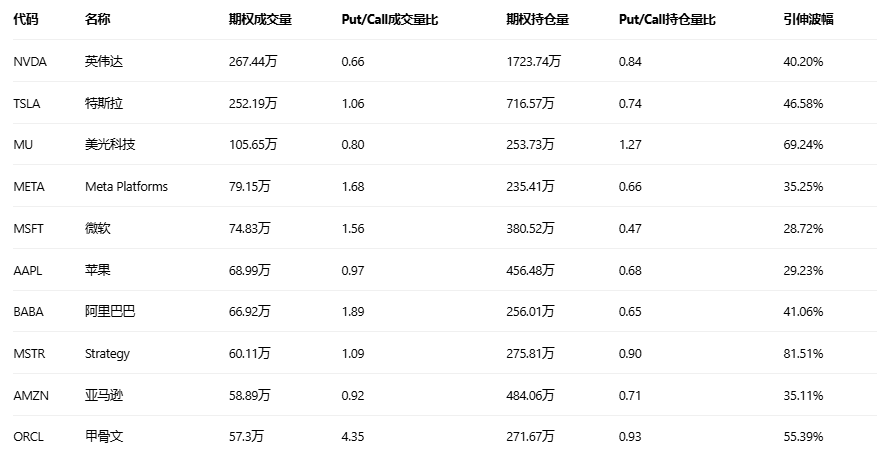Click the 期权持仓量 column header
886x460 pixels.
(x=538, y=19)
